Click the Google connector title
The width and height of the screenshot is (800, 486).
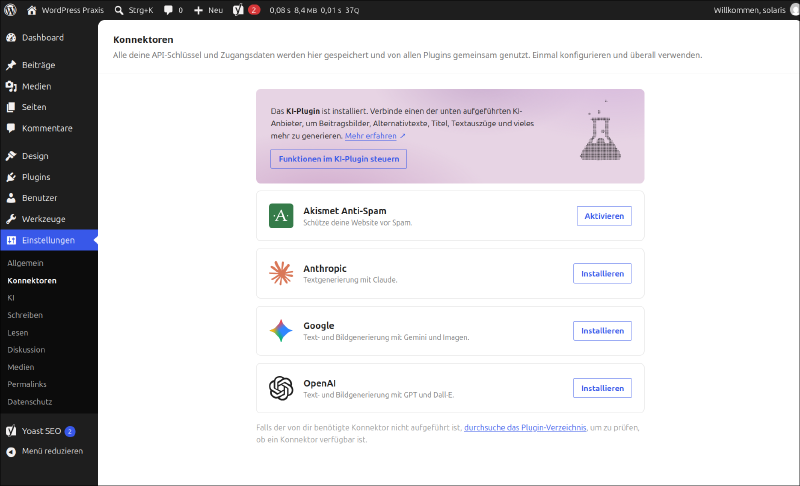coord(319,325)
